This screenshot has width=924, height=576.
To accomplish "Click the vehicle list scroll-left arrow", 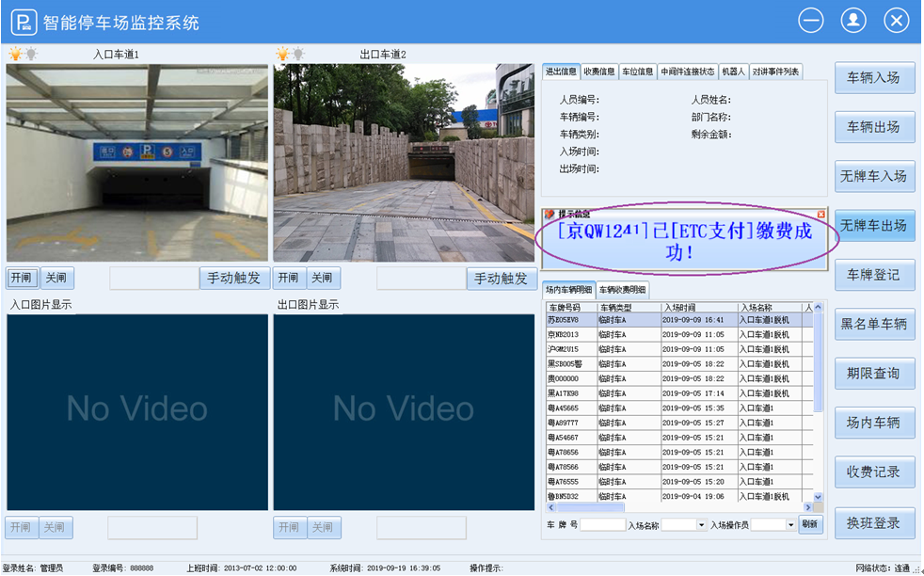I will click(x=551, y=507).
